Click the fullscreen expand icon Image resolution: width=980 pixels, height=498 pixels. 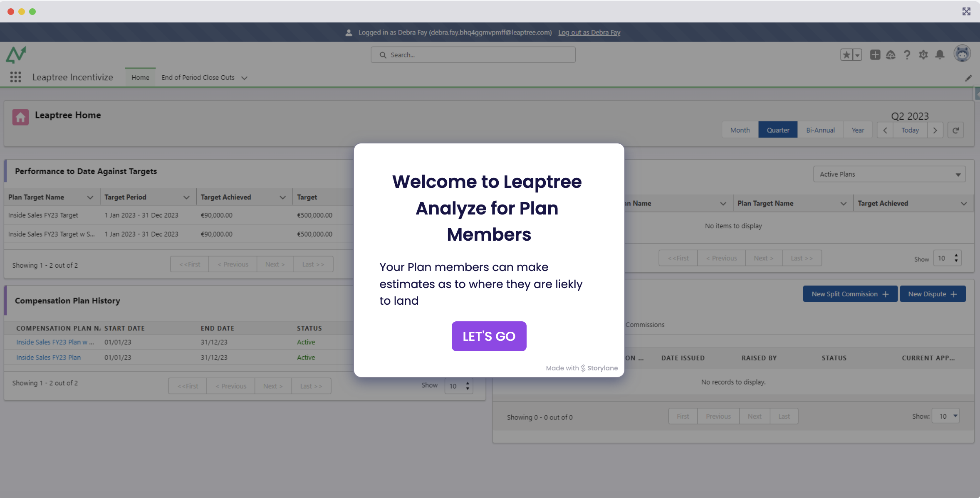pos(966,11)
